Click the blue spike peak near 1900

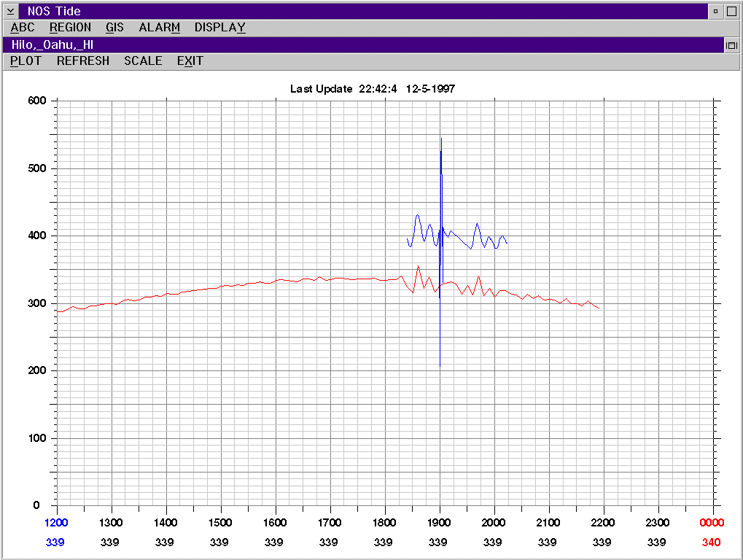[x=441, y=139]
